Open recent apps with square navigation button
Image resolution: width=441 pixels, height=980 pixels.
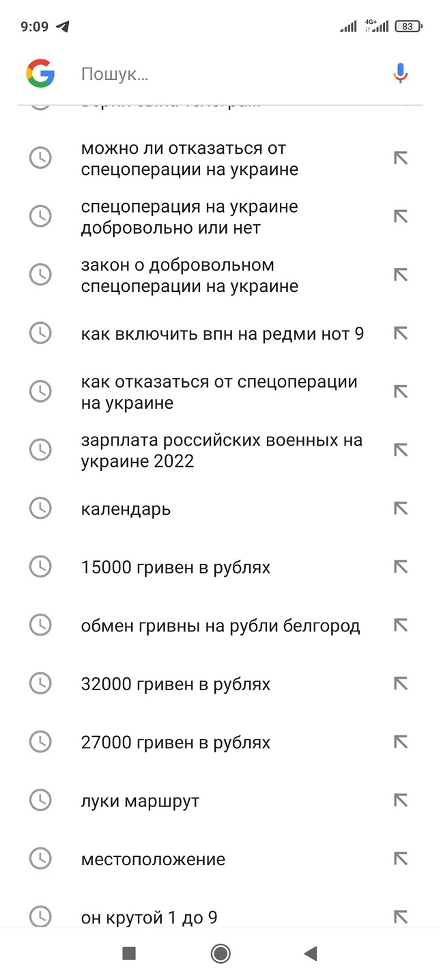(x=129, y=953)
